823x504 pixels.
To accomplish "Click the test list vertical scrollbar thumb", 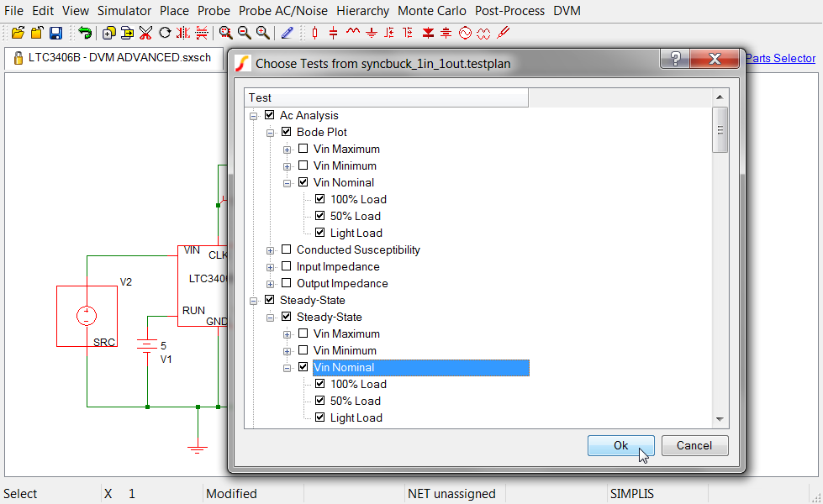I will [x=720, y=130].
